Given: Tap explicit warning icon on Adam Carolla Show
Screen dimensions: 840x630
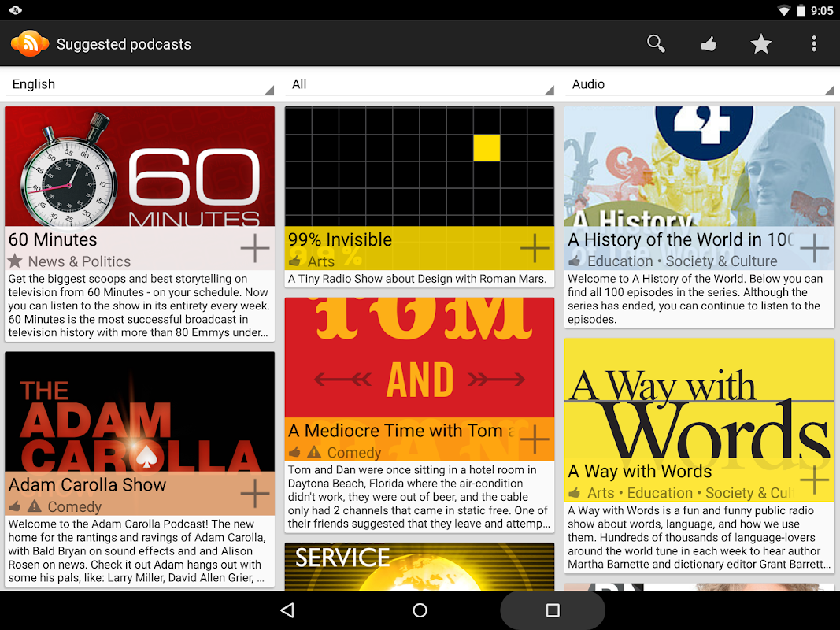Looking at the screenshot, I should pyautogui.click(x=35, y=506).
